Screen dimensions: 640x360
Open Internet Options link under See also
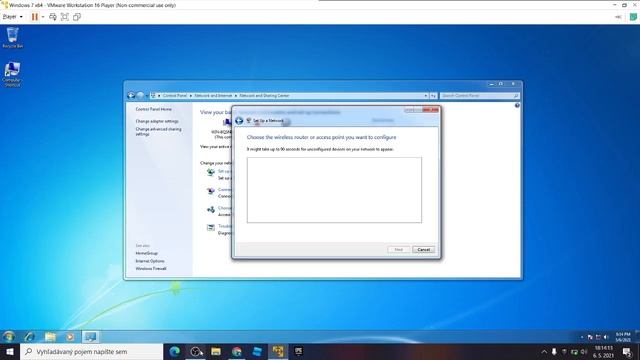click(x=150, y=261)
